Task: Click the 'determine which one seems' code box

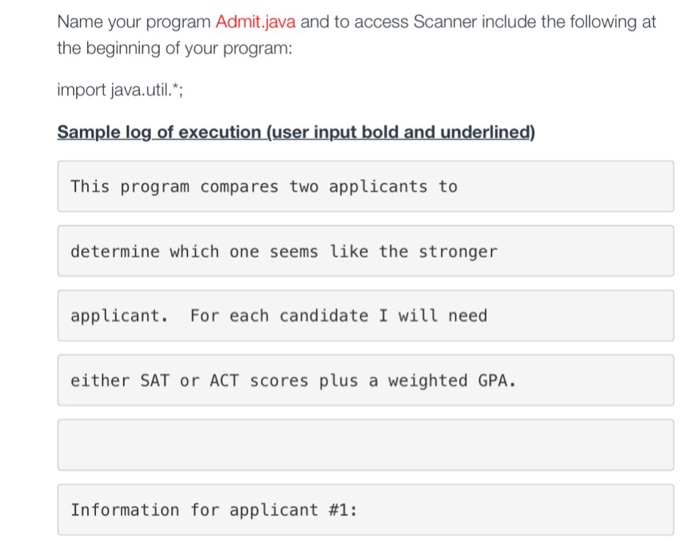Action: tap(366, 251)
